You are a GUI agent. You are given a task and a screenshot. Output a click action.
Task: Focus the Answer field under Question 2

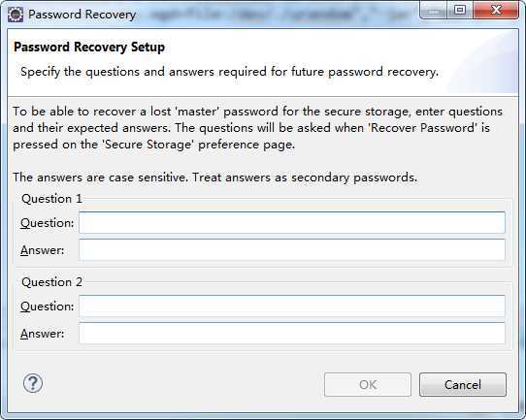[292, 333]
